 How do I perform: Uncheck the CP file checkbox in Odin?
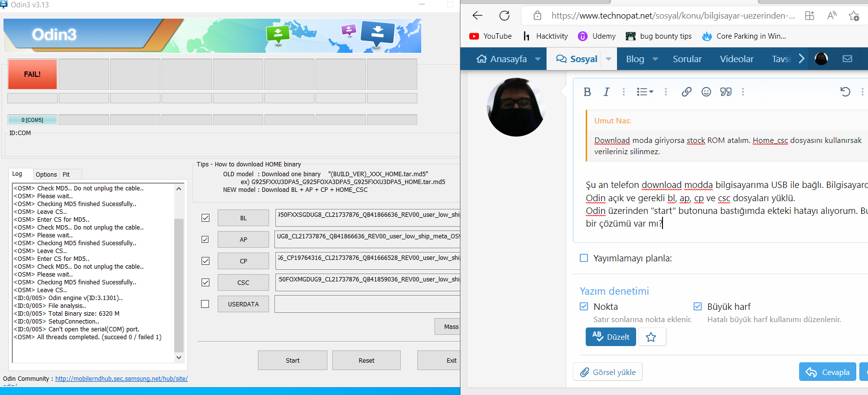(x=206, y=261)
